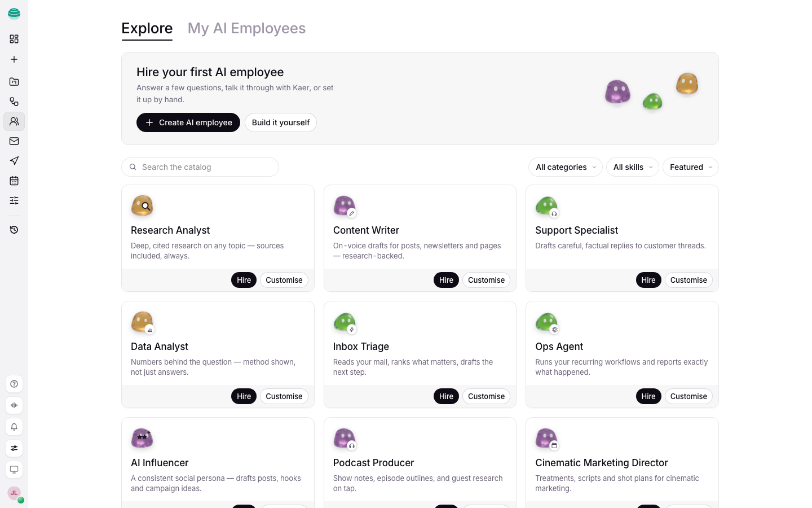
Task: Click the AI Influencer avatar icon
Action: pos(142,439)
